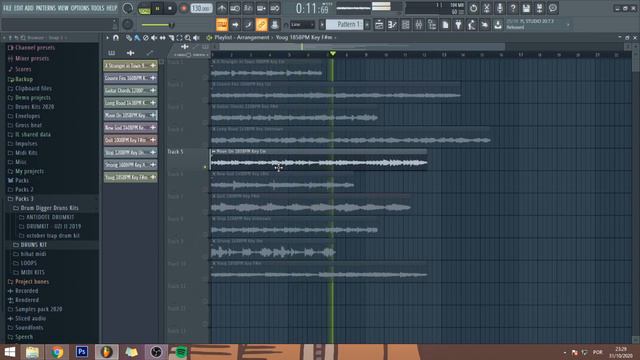Select playlist Zoom magnifier tool

coord(188,38)
